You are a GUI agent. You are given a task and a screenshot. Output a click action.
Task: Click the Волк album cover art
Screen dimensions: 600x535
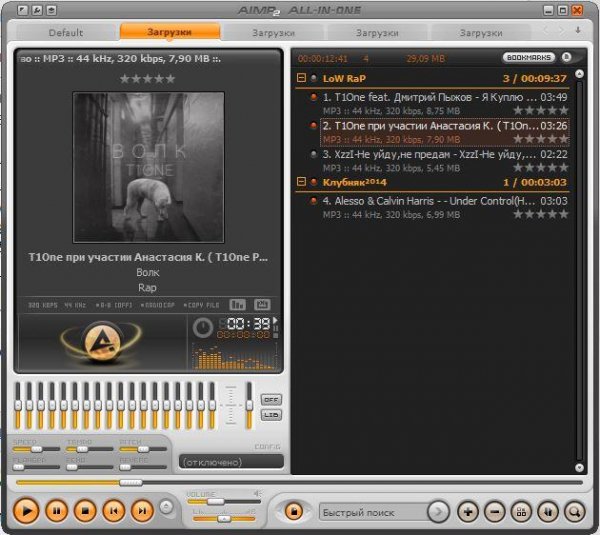[148, 167]
